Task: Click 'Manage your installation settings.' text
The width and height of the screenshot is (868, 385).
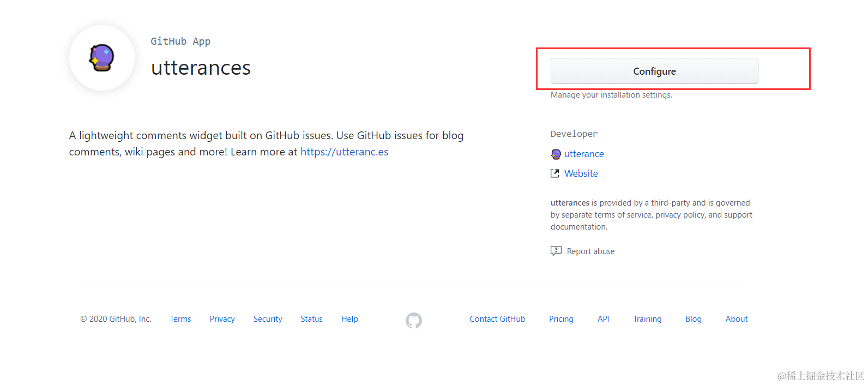Action: [611, 95]
